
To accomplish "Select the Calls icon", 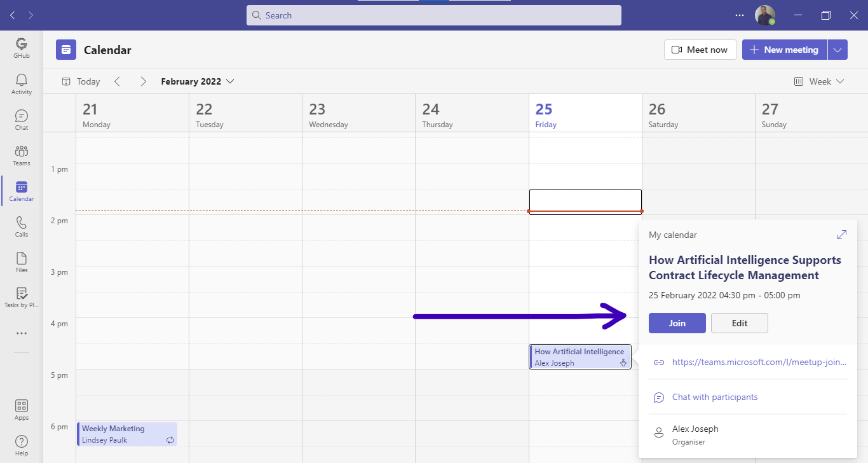I will point(21,226).
